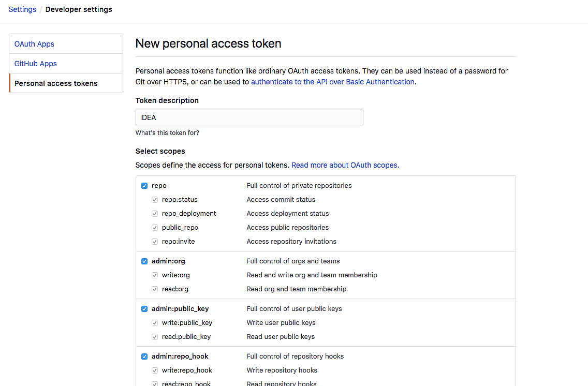Click the read:org sub-scope checkbox
The width and height of the screenshot is (588, 386).
coord(155,289)
